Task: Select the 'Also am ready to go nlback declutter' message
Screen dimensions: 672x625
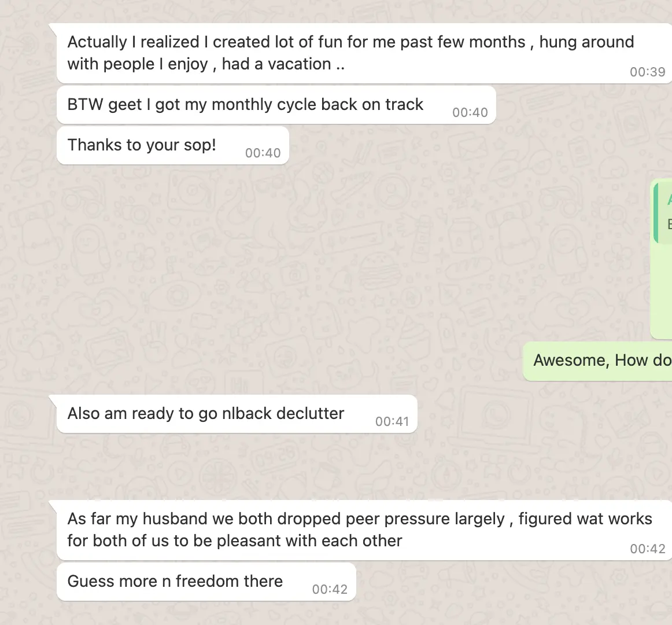Action: pyautogui.click(x=237, y=414)
